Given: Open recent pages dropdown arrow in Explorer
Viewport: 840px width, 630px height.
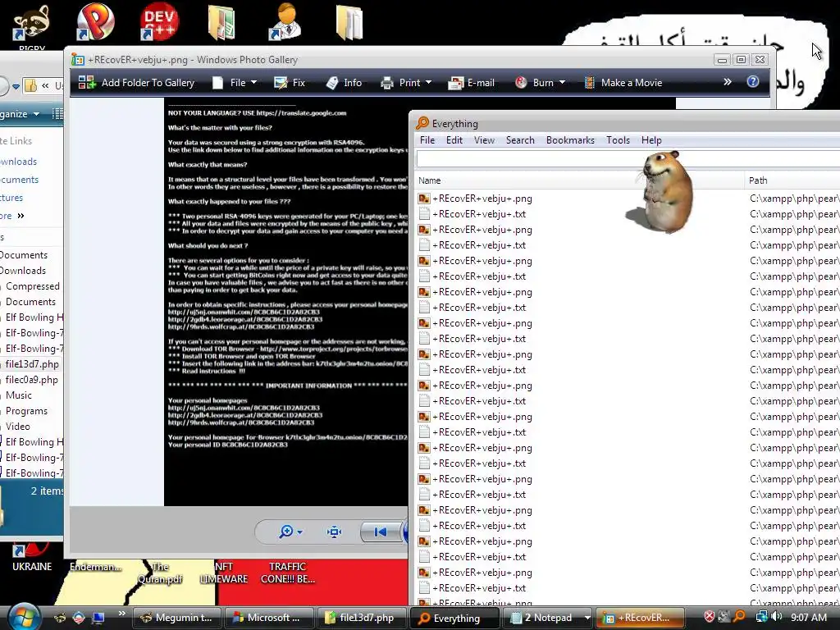Looking at the screenshot, I should coord(16,85).
